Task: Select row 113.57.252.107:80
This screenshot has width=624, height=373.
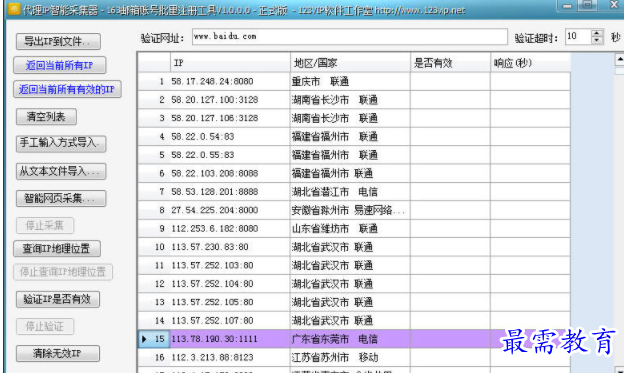Action: click(354, 320)
